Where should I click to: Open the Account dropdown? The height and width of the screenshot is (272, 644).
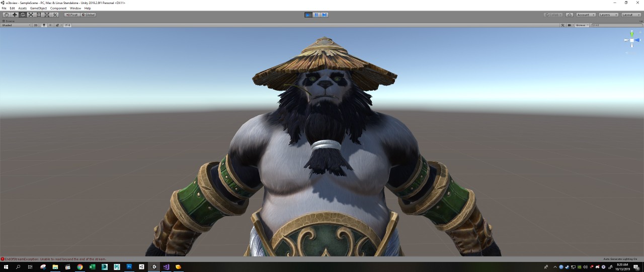[586, 15]
